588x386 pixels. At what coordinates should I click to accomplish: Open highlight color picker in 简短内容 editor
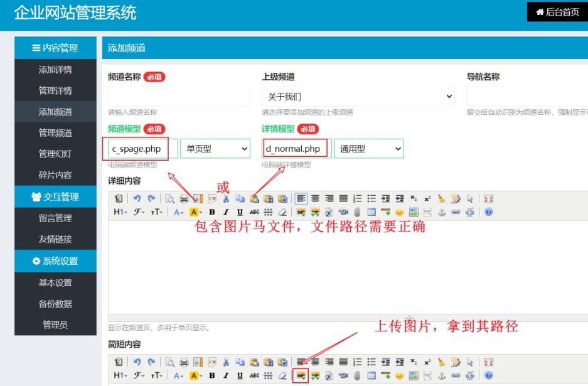[x=196, y=375]
